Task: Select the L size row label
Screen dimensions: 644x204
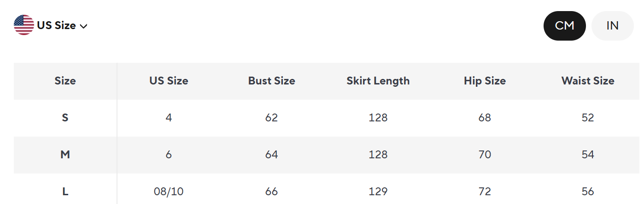Action: 65,192
